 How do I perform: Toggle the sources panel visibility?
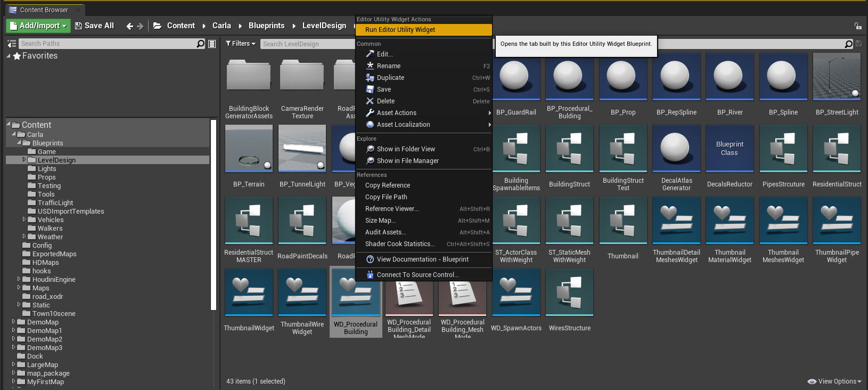tap(12, 44)
